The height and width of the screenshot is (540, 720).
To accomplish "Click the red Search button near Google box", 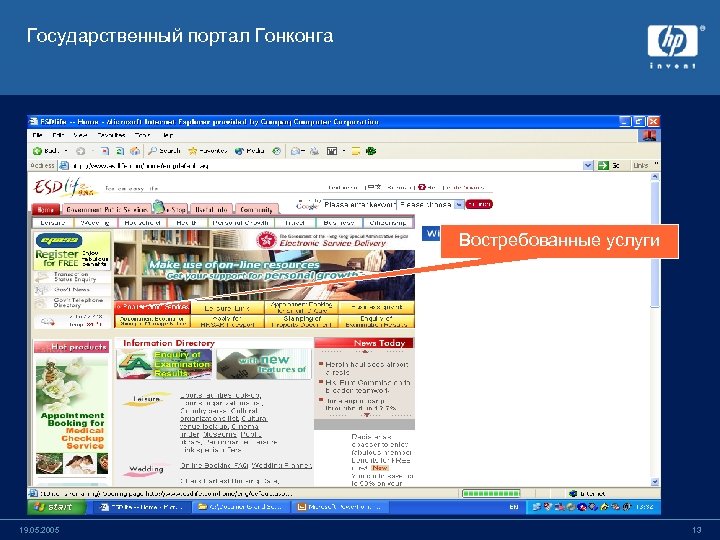I will pyautogui.click(x=478, y=204).
